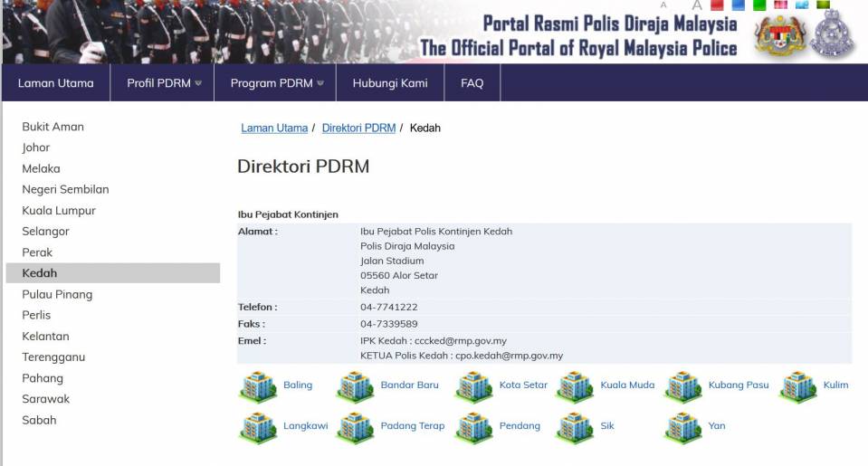Image resolution: width=868 pixels, height=466 pixels.
Task: Click the Malaysia coat of arms emblem
Action: [780, 35]
